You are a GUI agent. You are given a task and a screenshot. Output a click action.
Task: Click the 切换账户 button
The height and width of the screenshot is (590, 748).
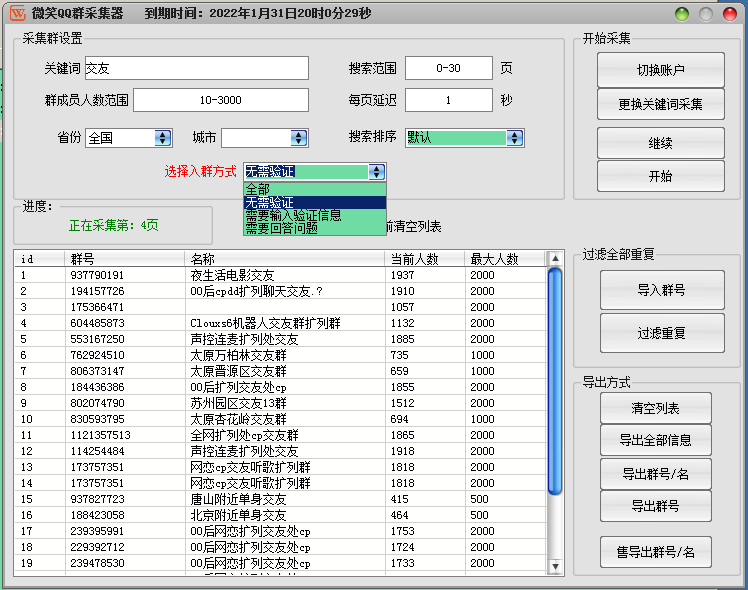661,70
